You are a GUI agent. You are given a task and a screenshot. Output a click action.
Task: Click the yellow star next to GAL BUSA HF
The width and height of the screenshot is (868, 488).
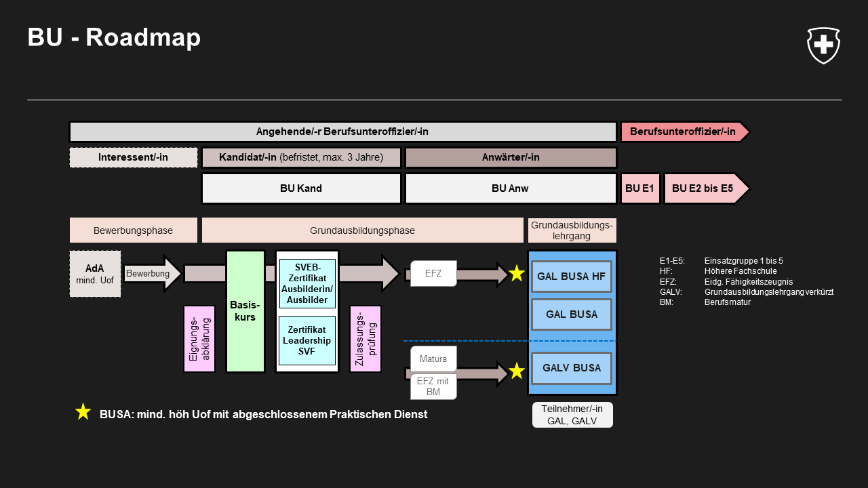tap(517, 274)
